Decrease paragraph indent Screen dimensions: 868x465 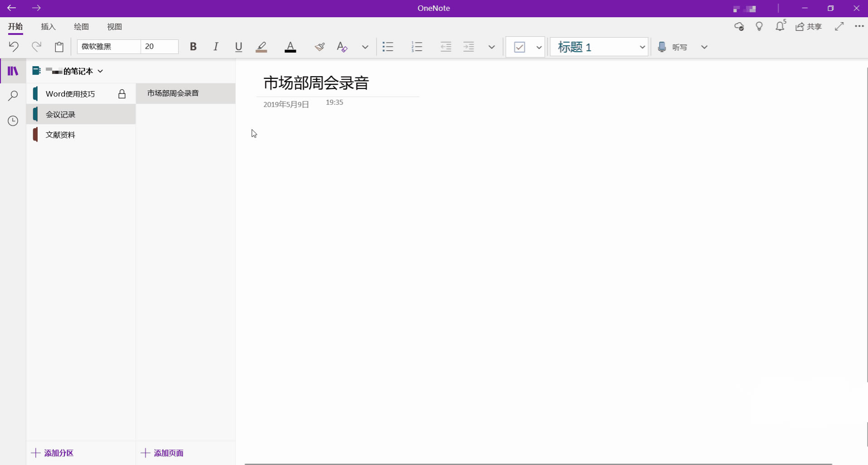446,47
